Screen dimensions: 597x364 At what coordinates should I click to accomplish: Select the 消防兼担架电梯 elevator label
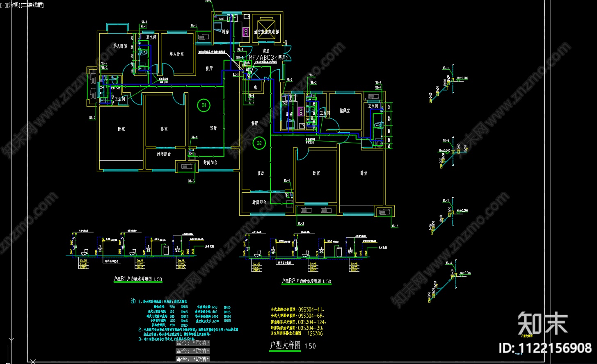tap(266, 32)
